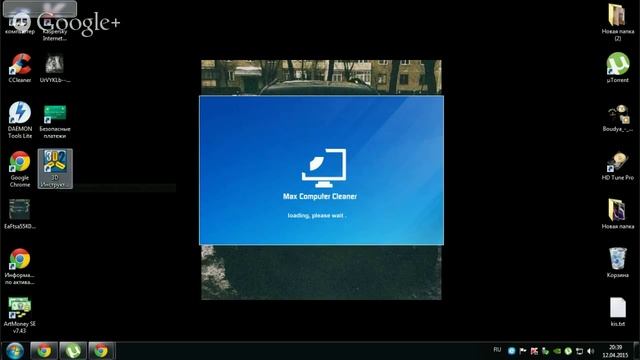Launch the µTorrent desktop shortcut

(618, 68)
